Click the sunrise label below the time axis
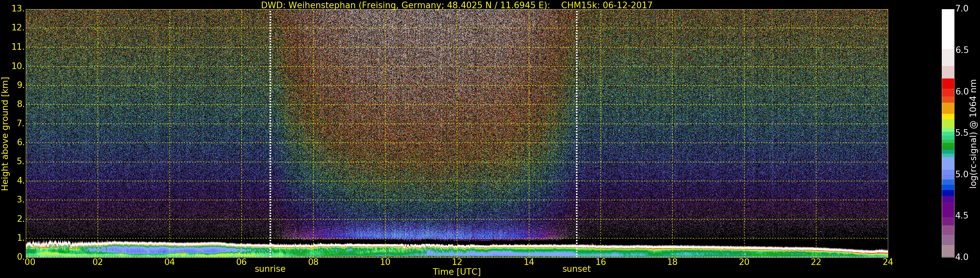This screenshot has height=278, width=980. (x=270, y=269)
